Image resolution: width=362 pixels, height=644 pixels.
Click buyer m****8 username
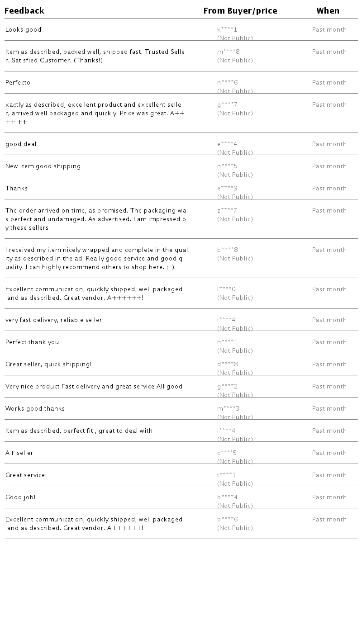[229, 52]
